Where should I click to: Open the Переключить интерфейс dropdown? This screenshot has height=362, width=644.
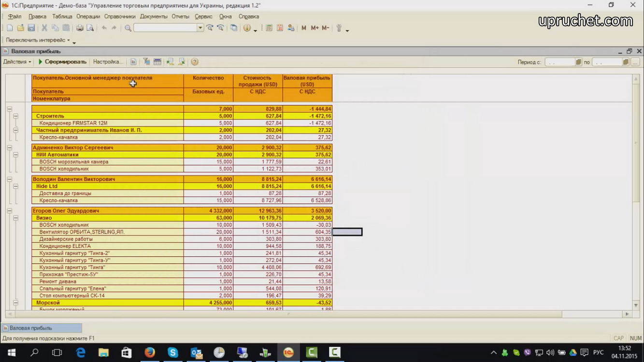[38, 40]
